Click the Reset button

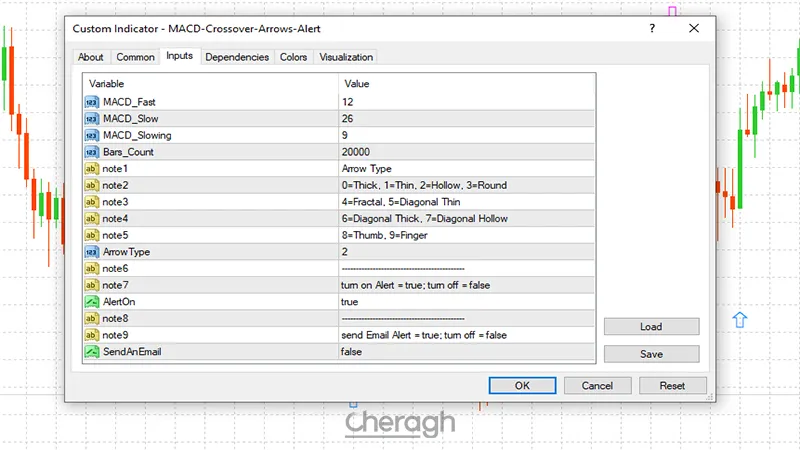click(672, 385)
